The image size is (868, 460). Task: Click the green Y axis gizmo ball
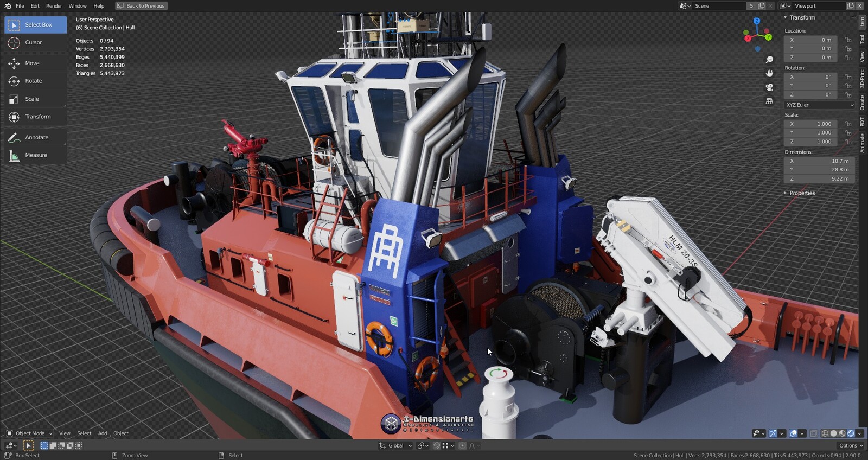point(768,37)
